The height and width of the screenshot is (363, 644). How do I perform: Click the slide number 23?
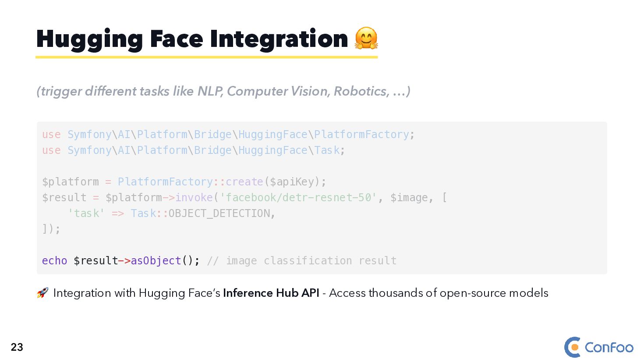17,347
